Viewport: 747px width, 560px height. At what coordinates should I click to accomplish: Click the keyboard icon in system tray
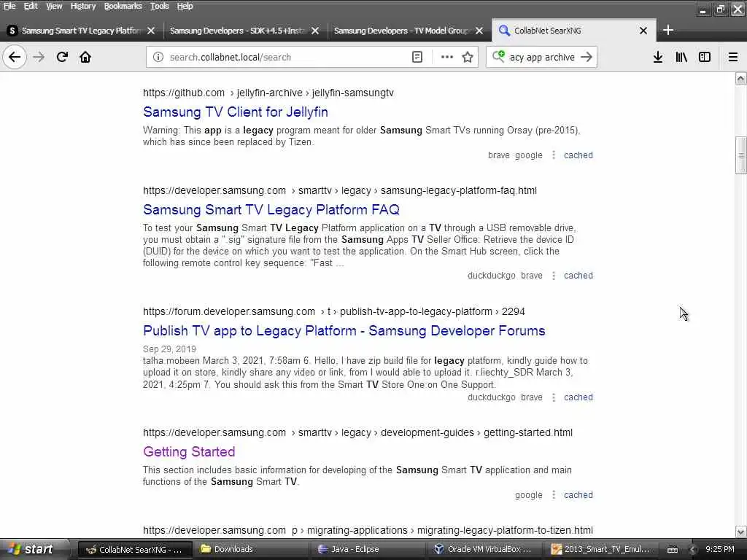(672, 550)
